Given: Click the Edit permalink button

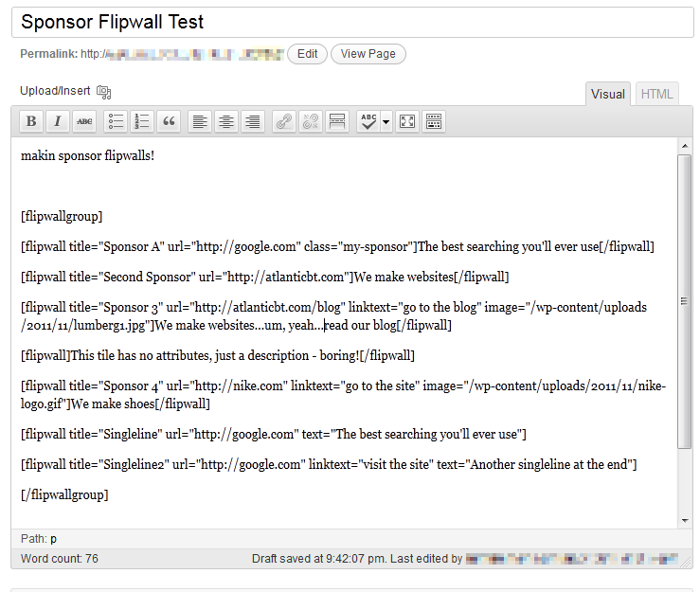Looking at the screenshot, I should point(307,54).
